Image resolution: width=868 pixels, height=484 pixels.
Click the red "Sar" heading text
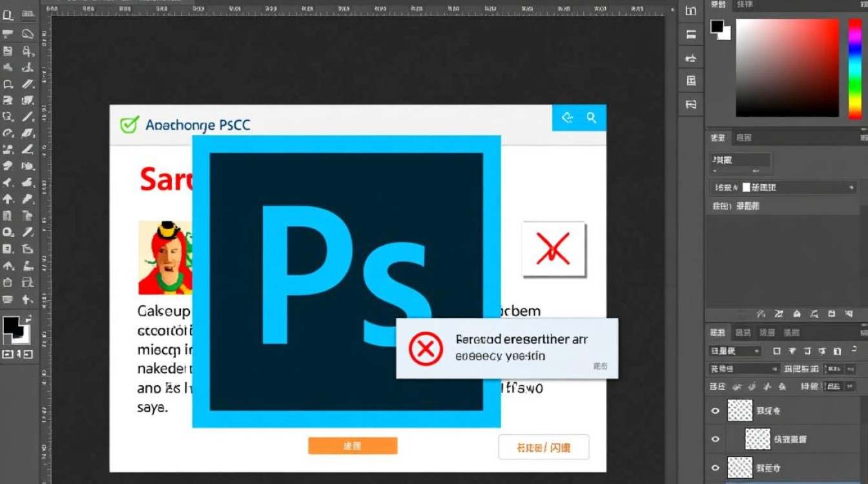[x=166, y=179]
